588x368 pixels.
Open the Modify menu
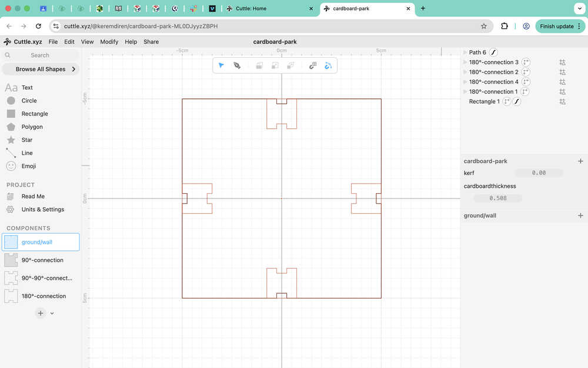[x=109, y=42]
